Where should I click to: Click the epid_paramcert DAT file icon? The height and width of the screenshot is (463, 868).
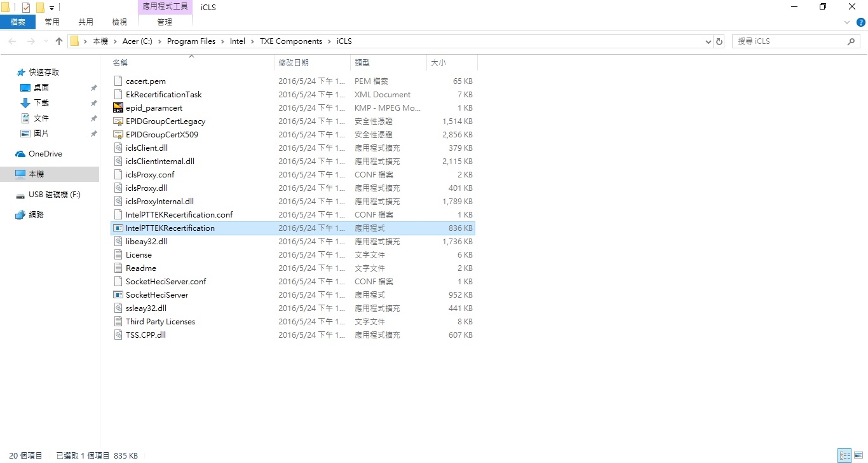tap(118, 107)
